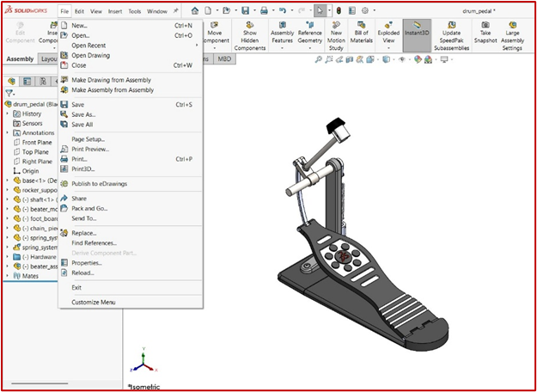The height and width of the screenshot is (392, 537).
Task: Open the Assembly Features dropdown
Action: (x=282, y=35)
